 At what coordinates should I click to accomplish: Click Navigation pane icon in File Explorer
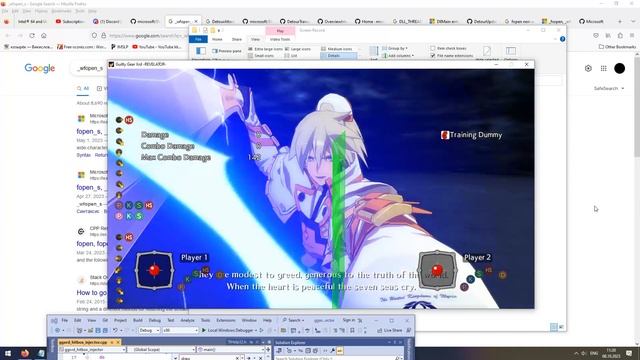(201, 51)
